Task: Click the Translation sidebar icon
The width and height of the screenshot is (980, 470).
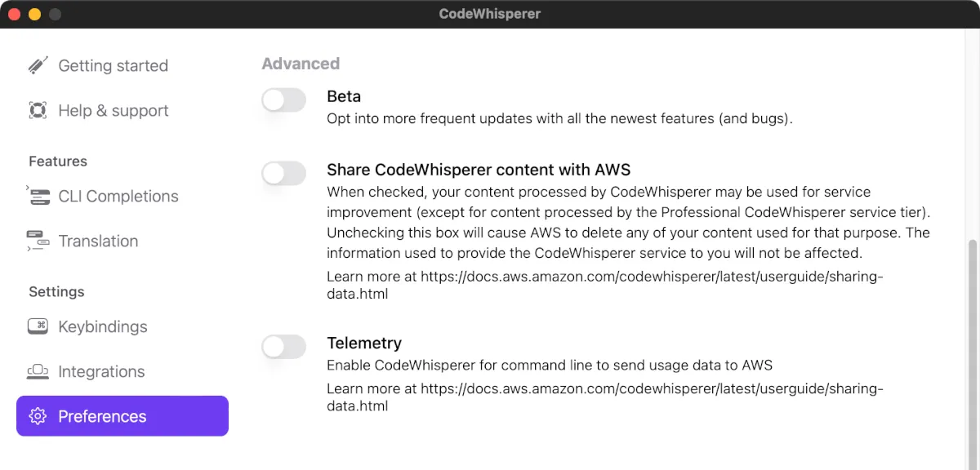Action: click(38, 241)
